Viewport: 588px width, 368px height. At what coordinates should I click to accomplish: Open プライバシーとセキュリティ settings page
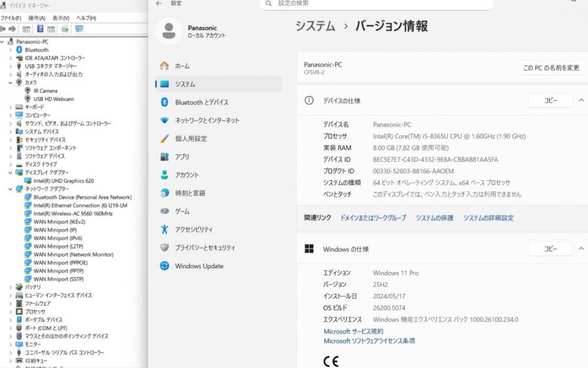pyautogui.click(x=205, y=248)
